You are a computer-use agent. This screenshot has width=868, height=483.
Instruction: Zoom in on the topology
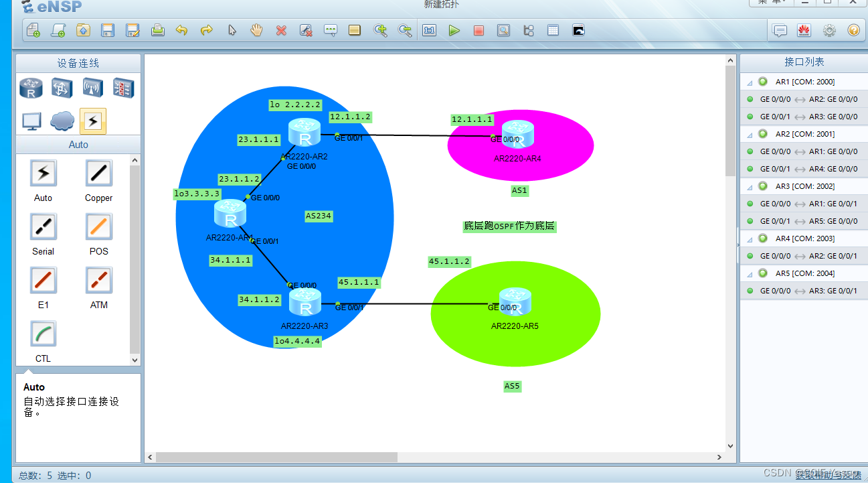(x=380, y=30)
